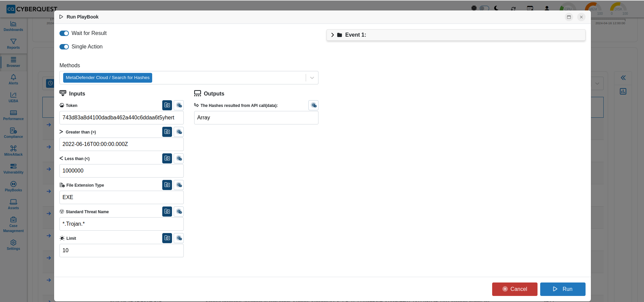
Task: Toggle Wait for Result switch
Action: tap(64, 33)
